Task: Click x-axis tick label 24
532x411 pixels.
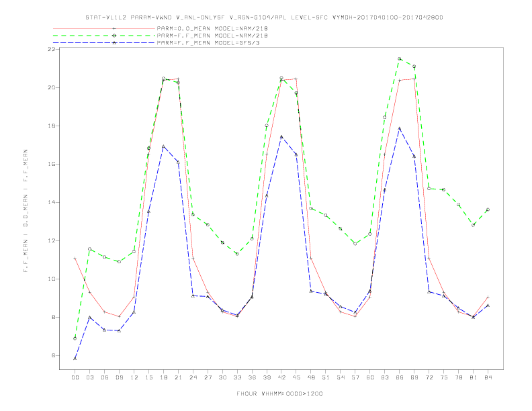Action: click(193, 377)
